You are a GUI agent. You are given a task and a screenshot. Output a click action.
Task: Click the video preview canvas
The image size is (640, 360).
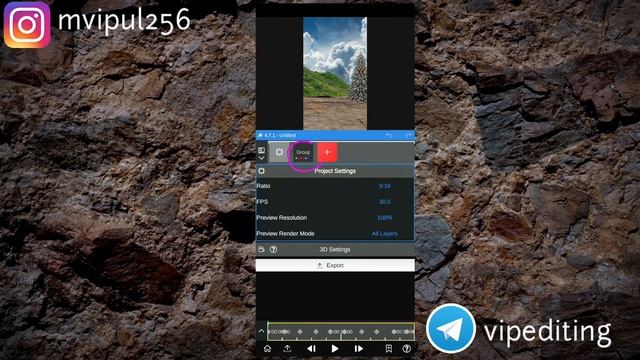coord(335,73)
